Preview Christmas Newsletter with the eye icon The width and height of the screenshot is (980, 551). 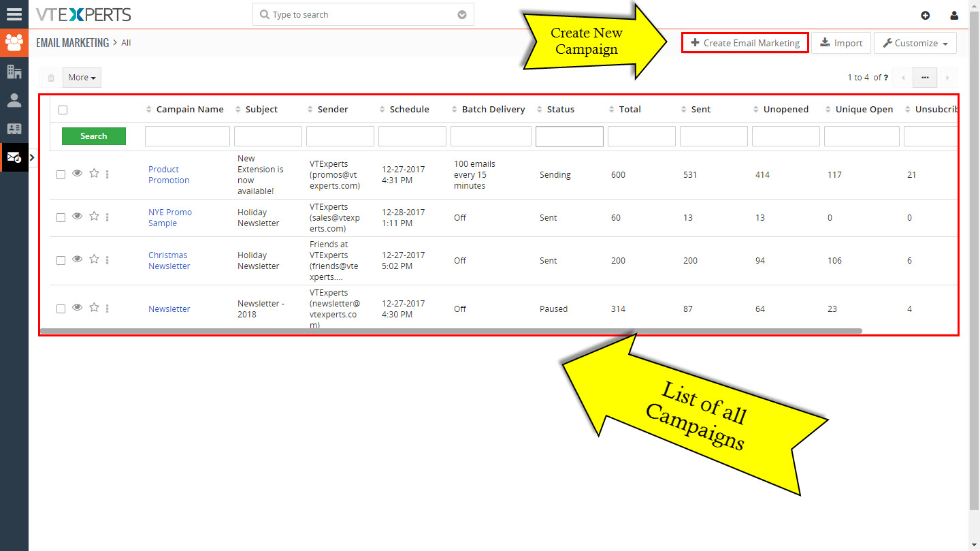[77, 259]
